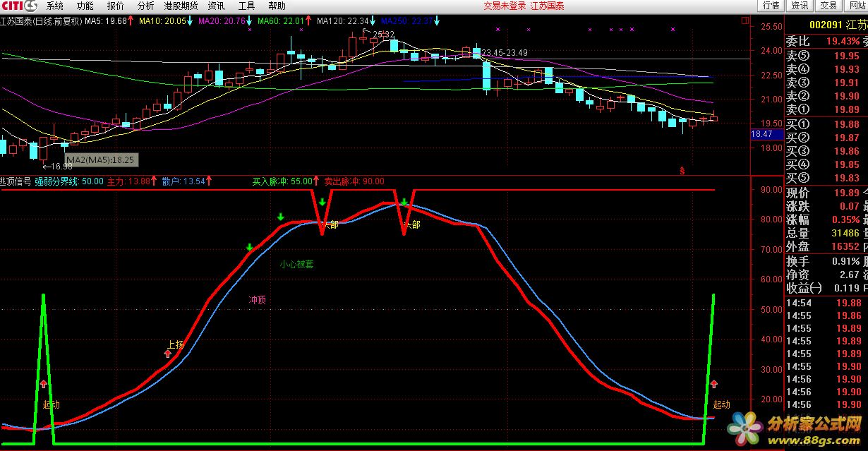Click the red up arrow after 买入脉冲: 55.00
Viewport: 868px width, 451px height.
click(317, 181)
